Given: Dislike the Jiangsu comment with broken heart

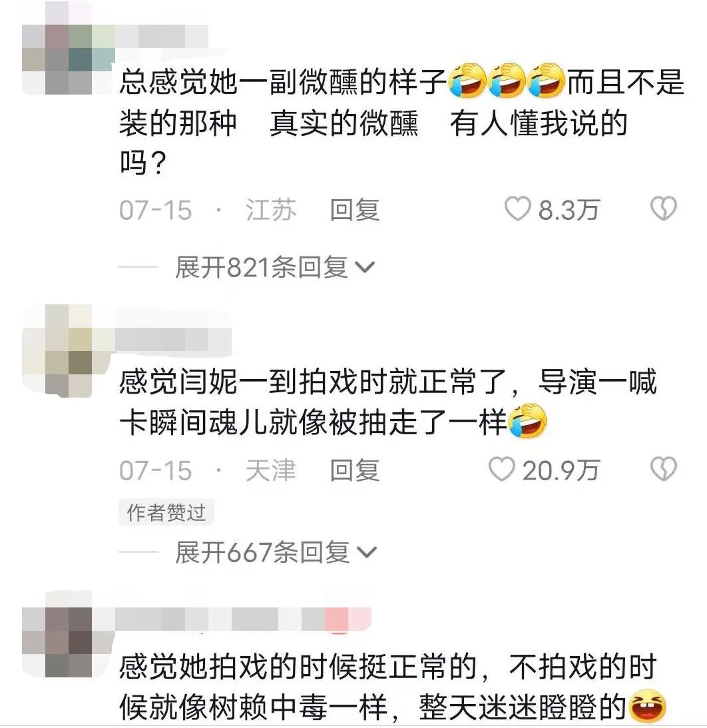Looking at the screenshot, I should 663,209.
